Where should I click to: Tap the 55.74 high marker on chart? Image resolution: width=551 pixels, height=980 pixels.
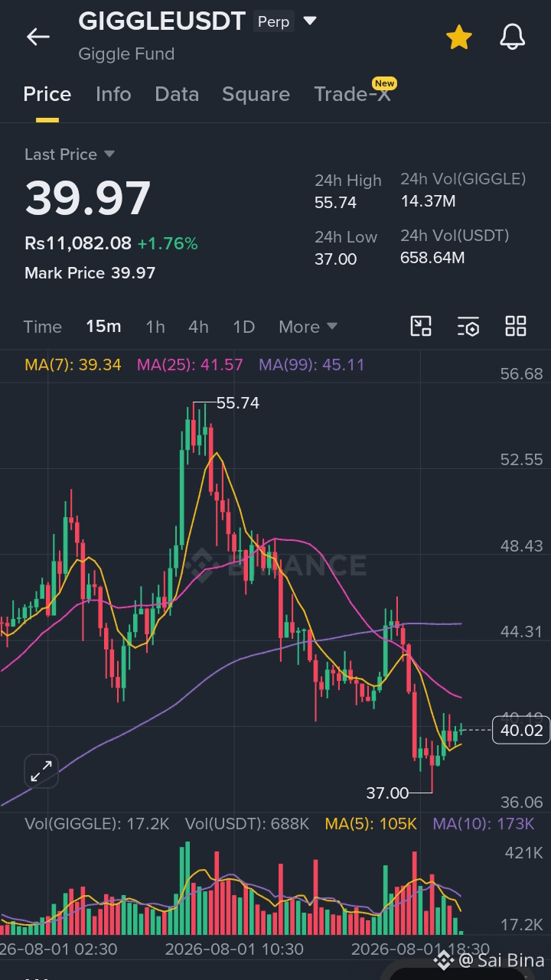click(237, 402)
